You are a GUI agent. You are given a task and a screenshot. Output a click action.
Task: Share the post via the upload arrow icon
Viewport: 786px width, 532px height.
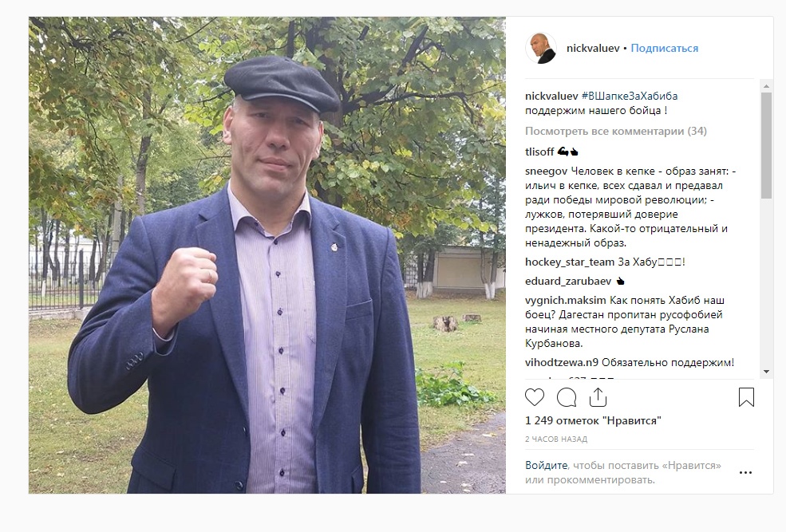(598, 397)
